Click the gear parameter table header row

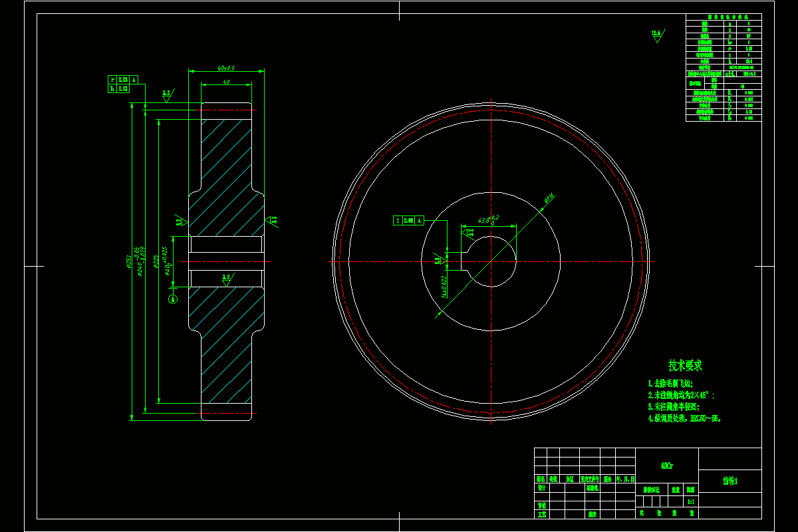(724, 17)
